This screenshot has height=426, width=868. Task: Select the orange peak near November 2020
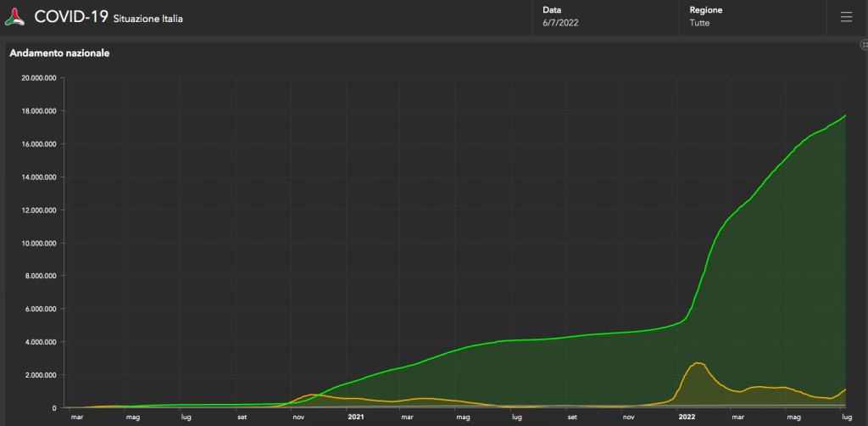click(312, 395)
